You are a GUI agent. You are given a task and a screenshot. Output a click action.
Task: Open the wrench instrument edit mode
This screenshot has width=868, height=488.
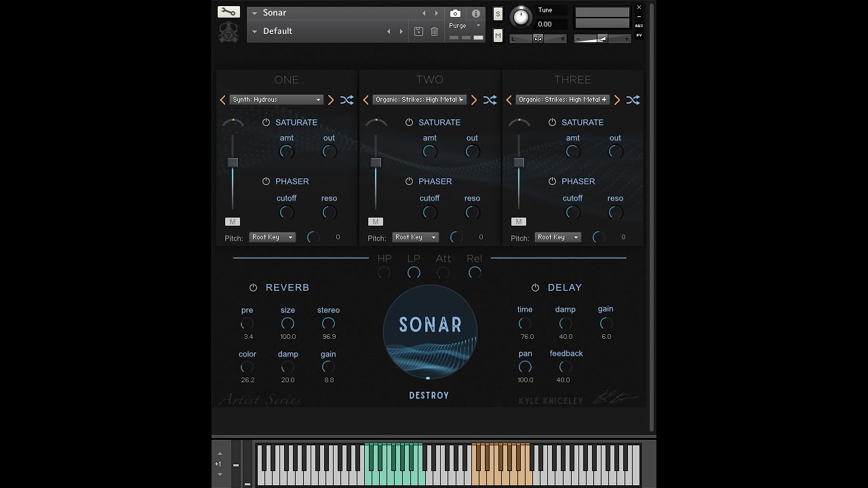[229, 12]
